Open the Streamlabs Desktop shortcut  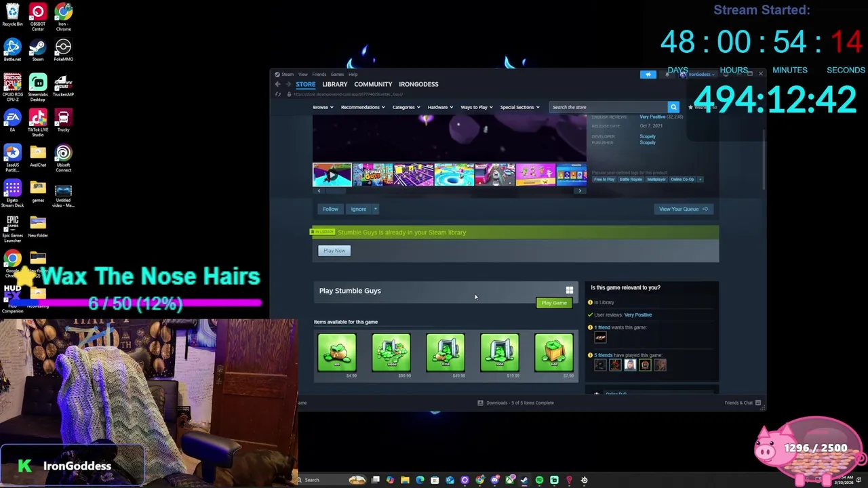tap(38, 88)
